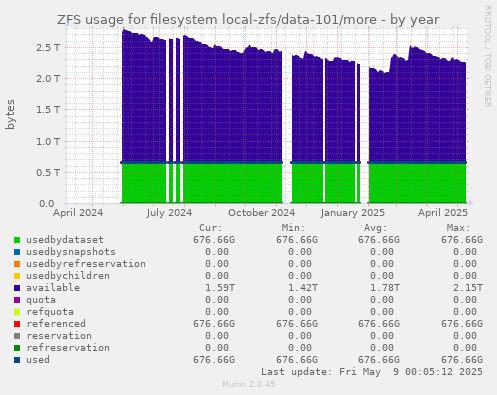The height and width of the screenshot is (395, 497).
Task: Select the quota legend label
Action: (41, 300)
